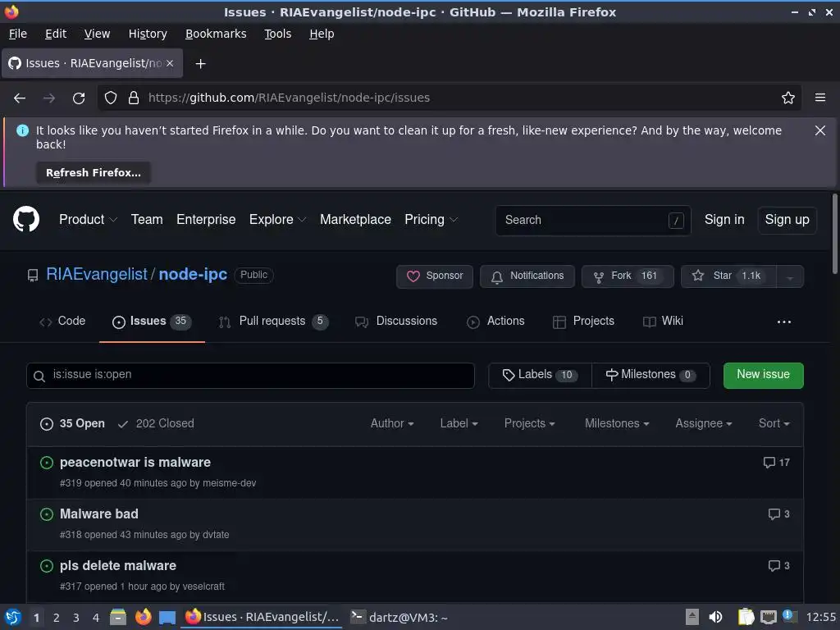
Task: Click the browser URL address bar
Action: (x=450, y=98)
